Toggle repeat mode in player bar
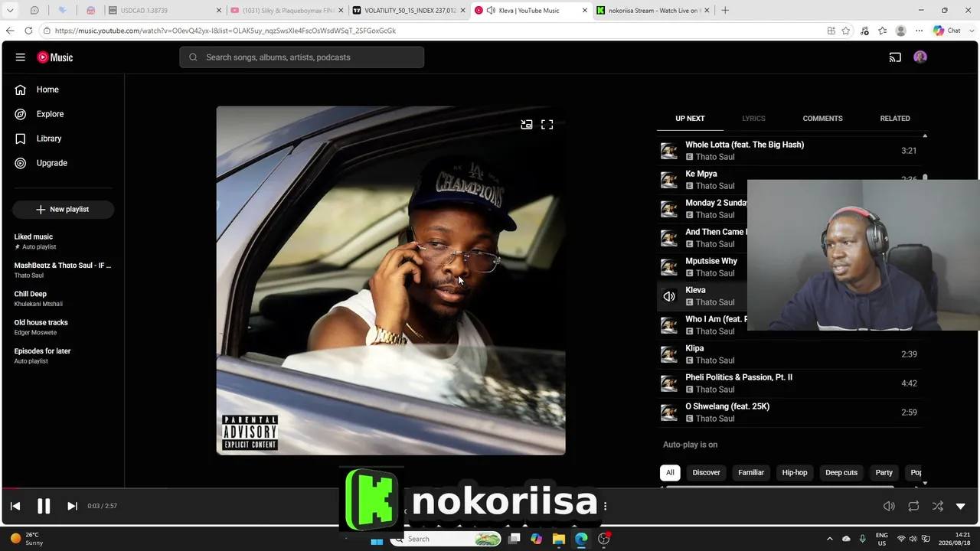980x551 pixels. pos(913,506)
